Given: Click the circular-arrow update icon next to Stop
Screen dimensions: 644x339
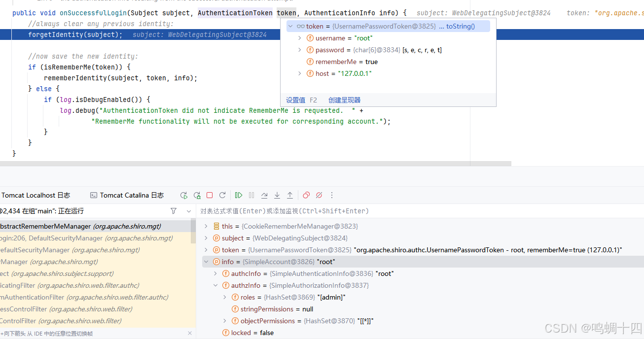Looking at the screenshot, I should pyautogui.click(x=222, y=195).
